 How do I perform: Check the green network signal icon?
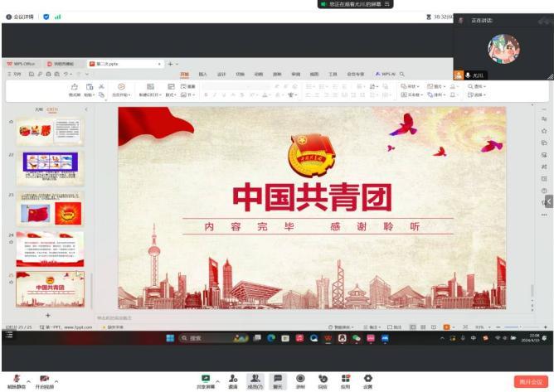point(57,17)
